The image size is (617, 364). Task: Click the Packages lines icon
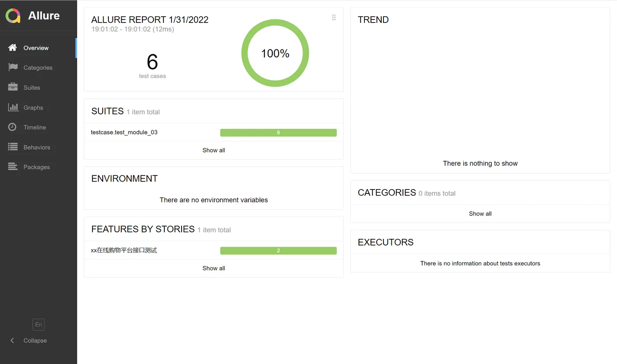13,167
